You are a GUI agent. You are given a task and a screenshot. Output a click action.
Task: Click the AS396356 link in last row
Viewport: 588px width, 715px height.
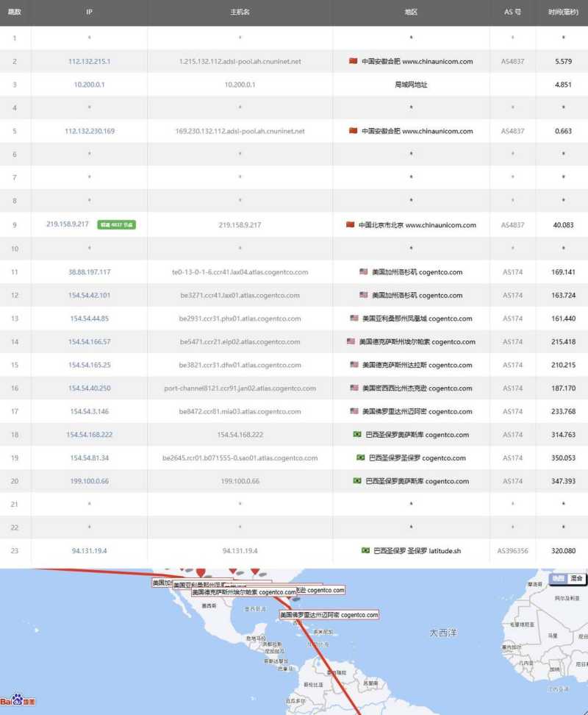[512, 550]
